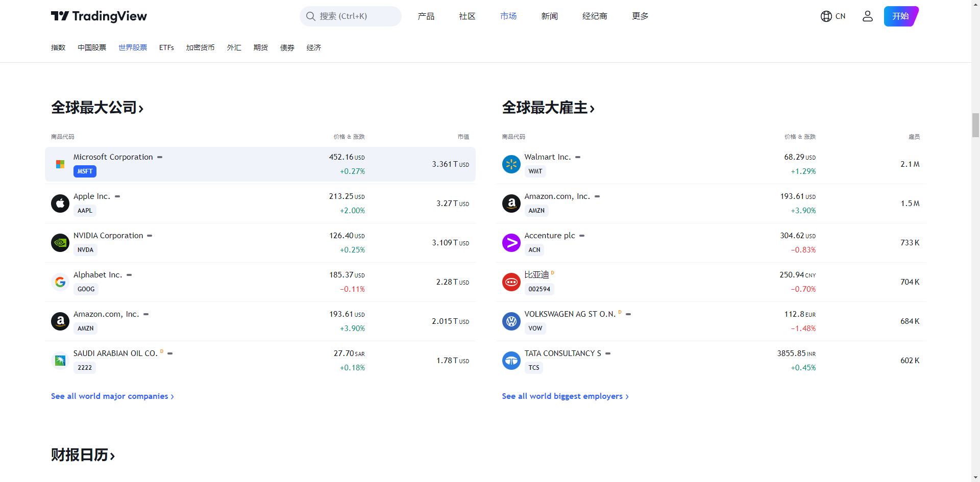Click the MSFT ticker badge
The image size is (980, 482).
(x=85, y=171)
